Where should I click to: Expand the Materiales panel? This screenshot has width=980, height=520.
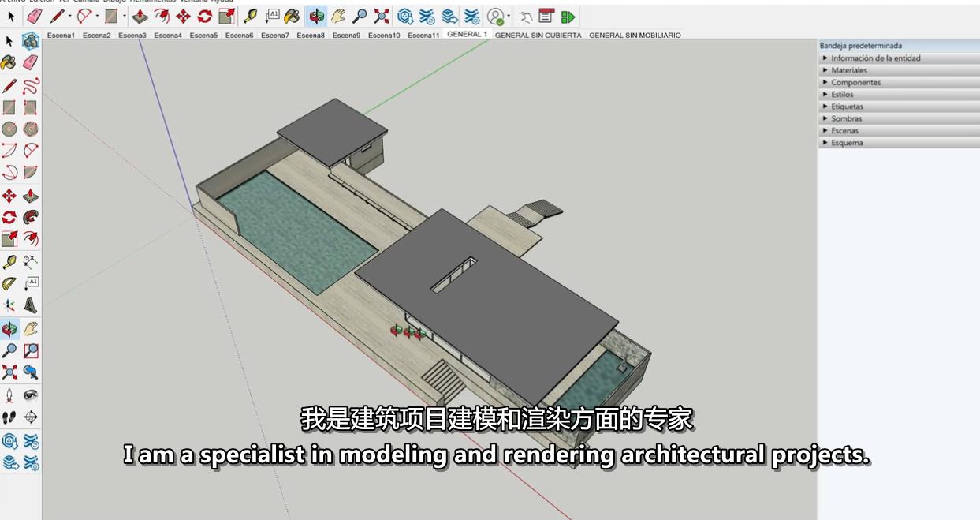coord(899,70)
